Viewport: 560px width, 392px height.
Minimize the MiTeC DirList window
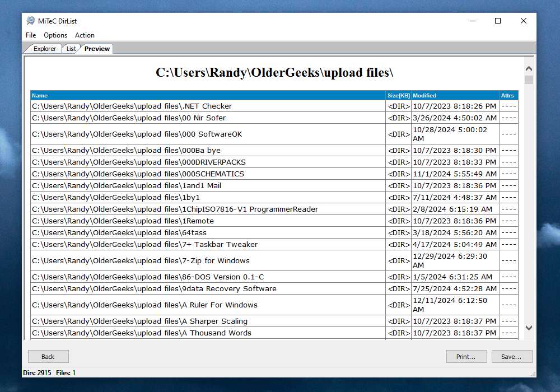(x=473, y=21)
